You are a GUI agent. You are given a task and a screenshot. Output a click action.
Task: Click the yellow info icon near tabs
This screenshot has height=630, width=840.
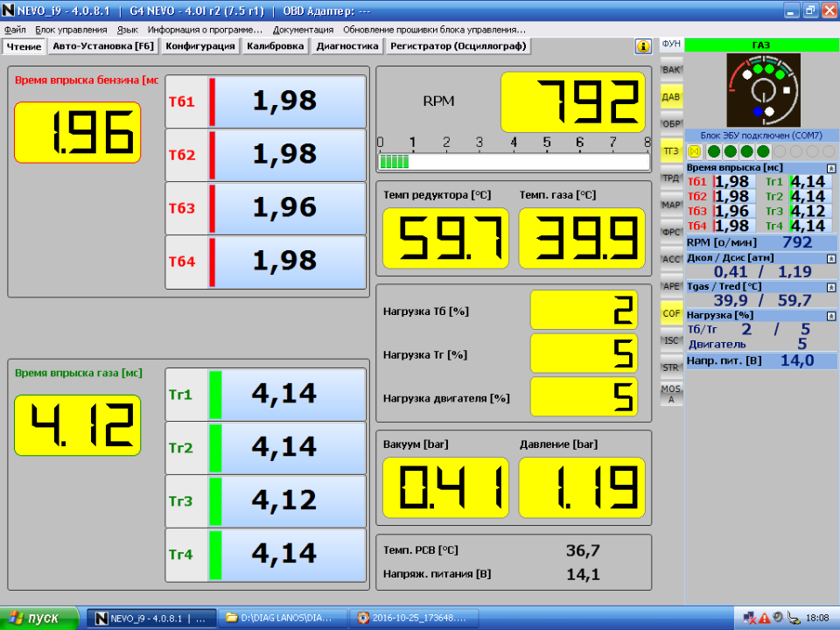click(643, 46)
